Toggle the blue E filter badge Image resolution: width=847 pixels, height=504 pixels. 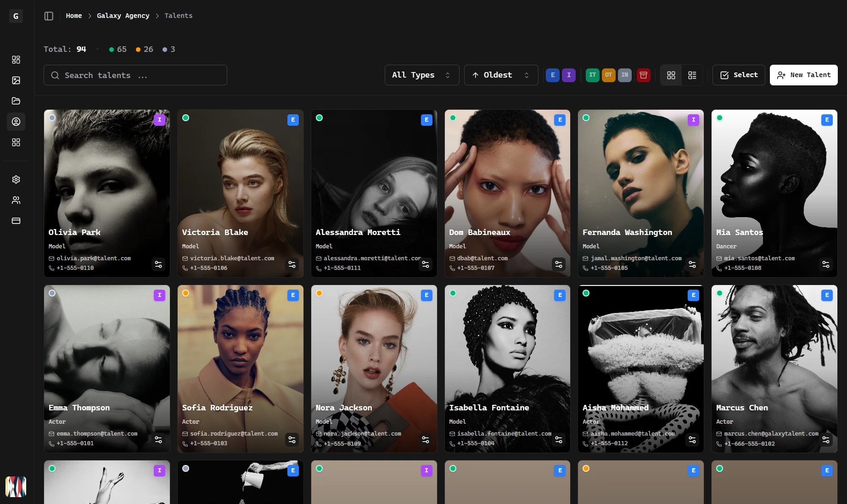pyautogui.click(x=552, y=75)
